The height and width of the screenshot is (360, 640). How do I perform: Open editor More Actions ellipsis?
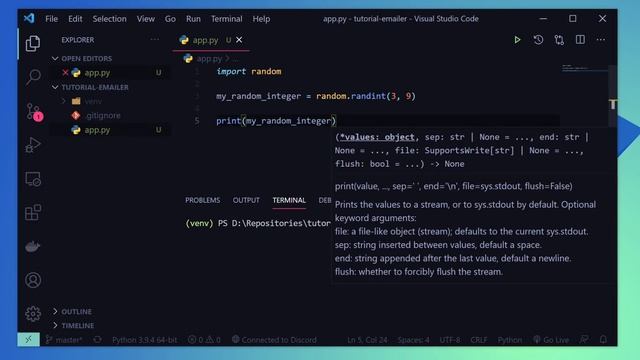click(600, 40)
